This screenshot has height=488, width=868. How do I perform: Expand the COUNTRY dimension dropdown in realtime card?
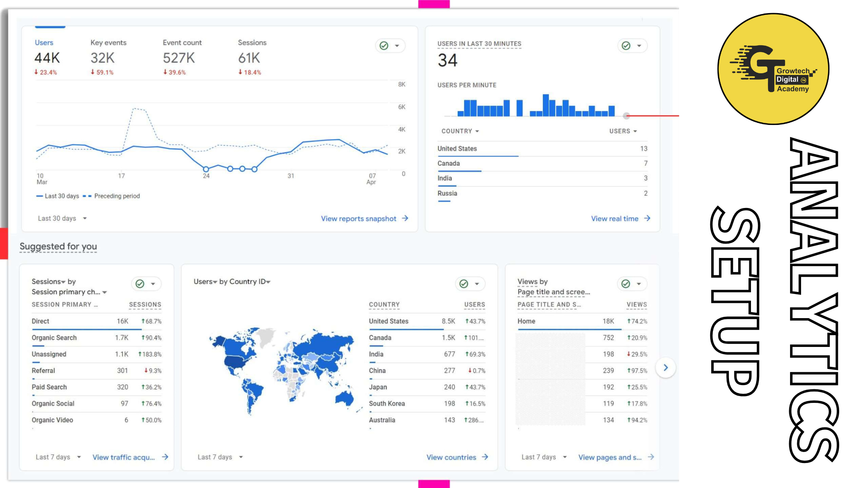460,131
